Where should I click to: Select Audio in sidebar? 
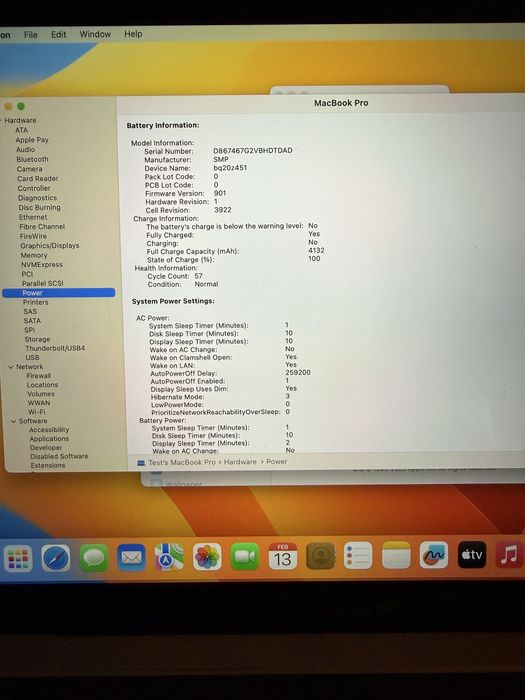pyautogui.click(x=25, y=150)
